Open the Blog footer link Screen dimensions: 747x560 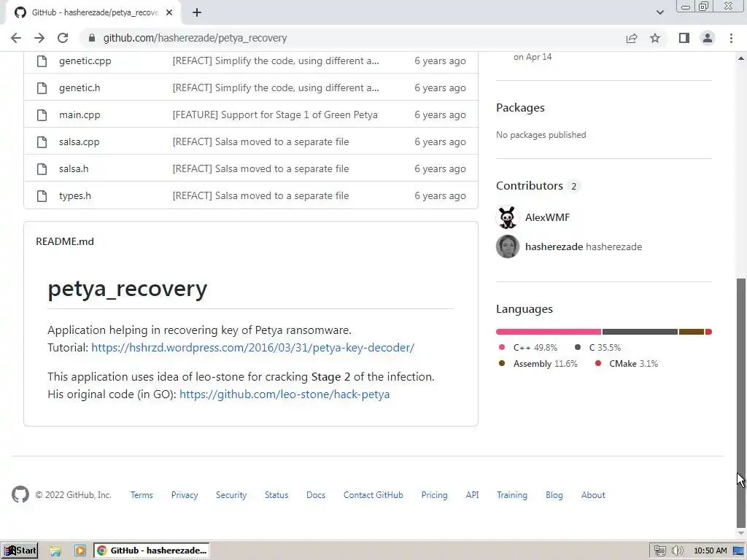point(554,495)
